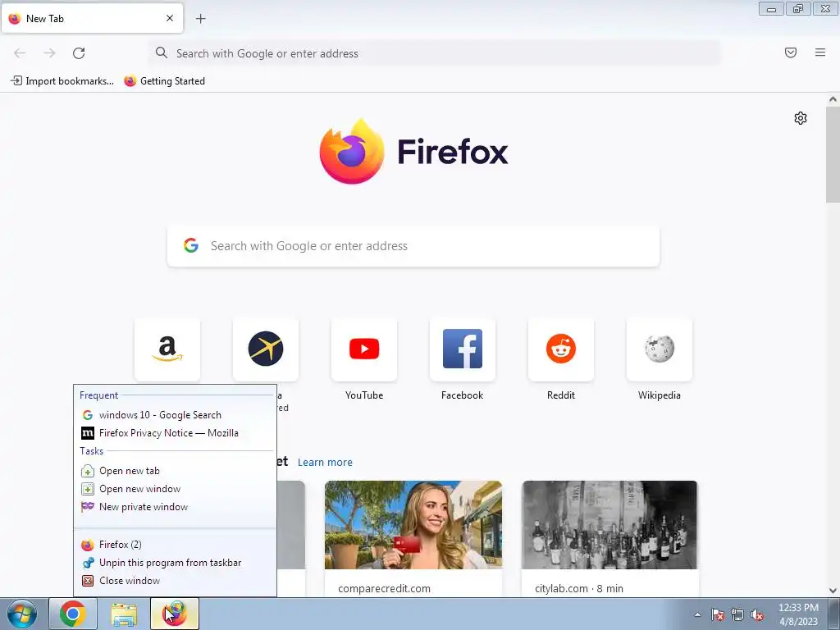Click the Learn more link
This screenshot has height=630, width=840.
tap(325, 463)
